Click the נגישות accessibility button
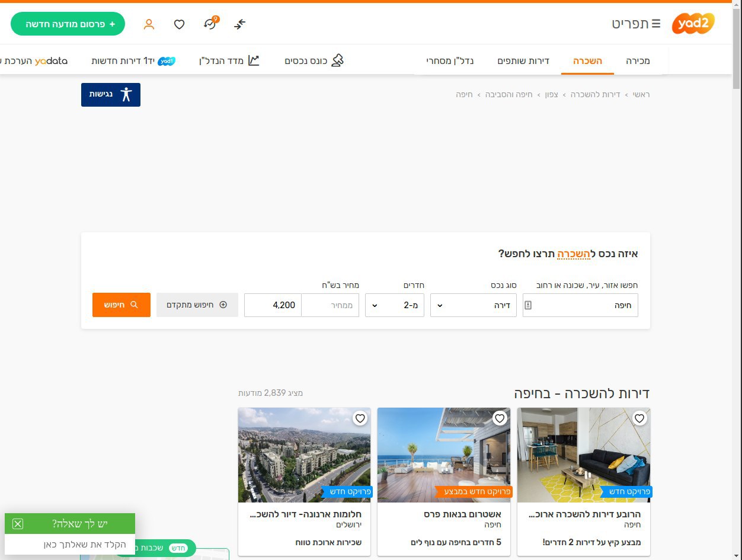Viewport: 742px width, 560px height. [111, 95]
